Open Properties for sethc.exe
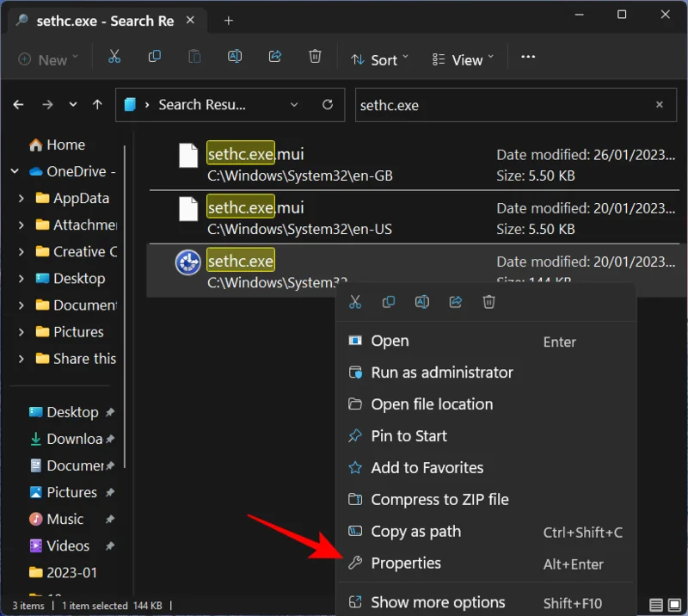The height and width of the screenshot is (616, 688). [x=405, y=564]
